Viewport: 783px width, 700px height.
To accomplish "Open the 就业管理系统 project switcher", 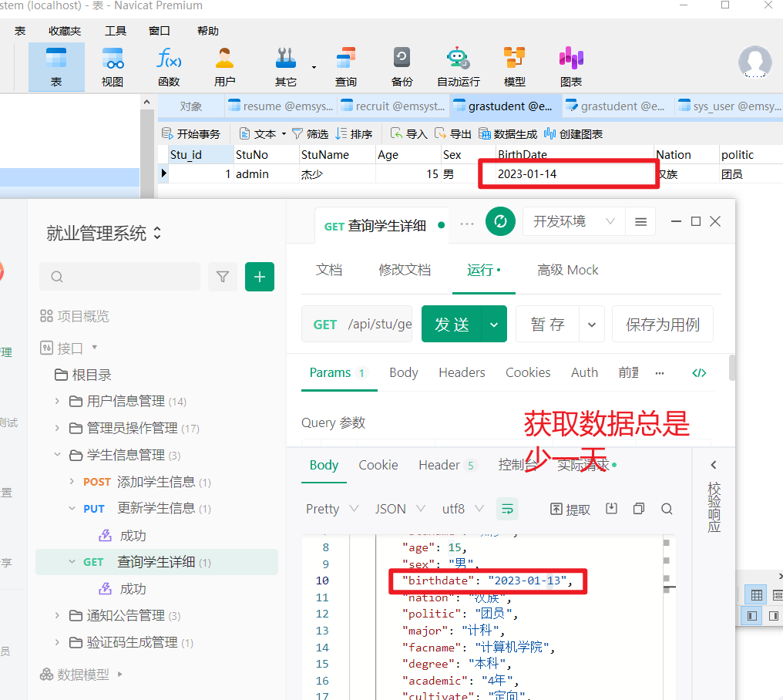I will pos(104,234).
